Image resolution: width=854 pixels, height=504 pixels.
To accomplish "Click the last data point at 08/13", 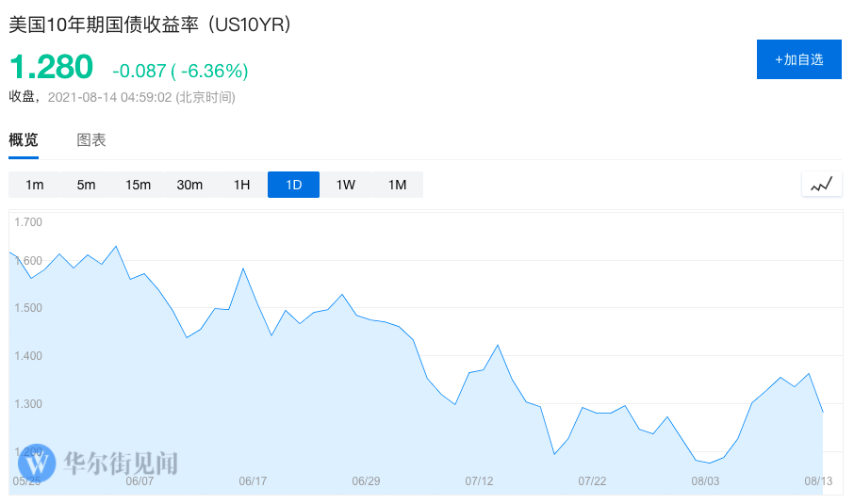I will pos(823,412).
